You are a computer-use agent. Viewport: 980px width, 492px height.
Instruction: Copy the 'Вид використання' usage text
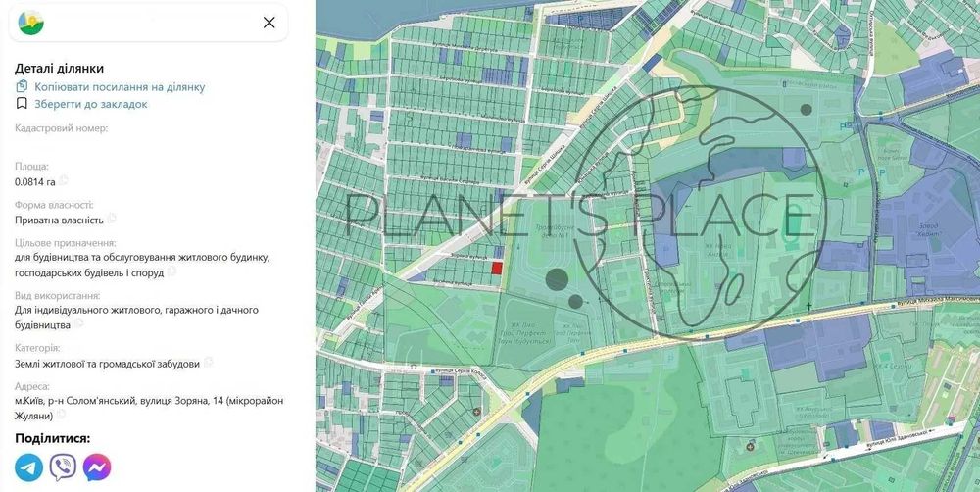tap(78, 323)
